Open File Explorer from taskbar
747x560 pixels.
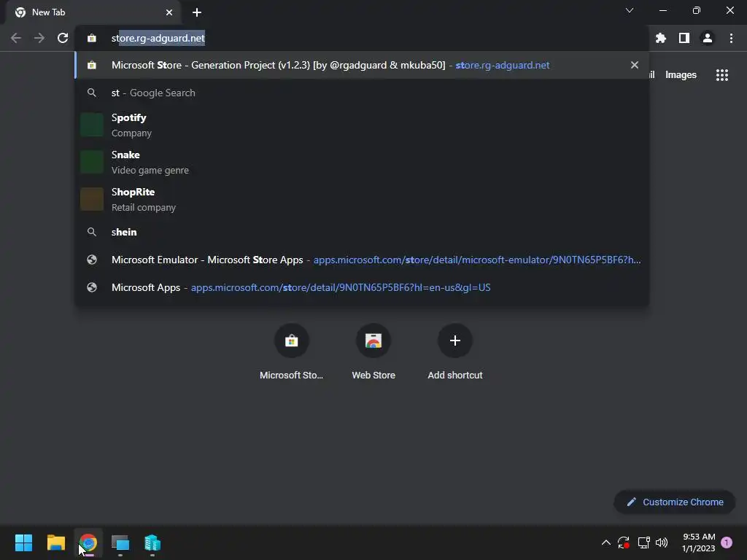point(55,542)
